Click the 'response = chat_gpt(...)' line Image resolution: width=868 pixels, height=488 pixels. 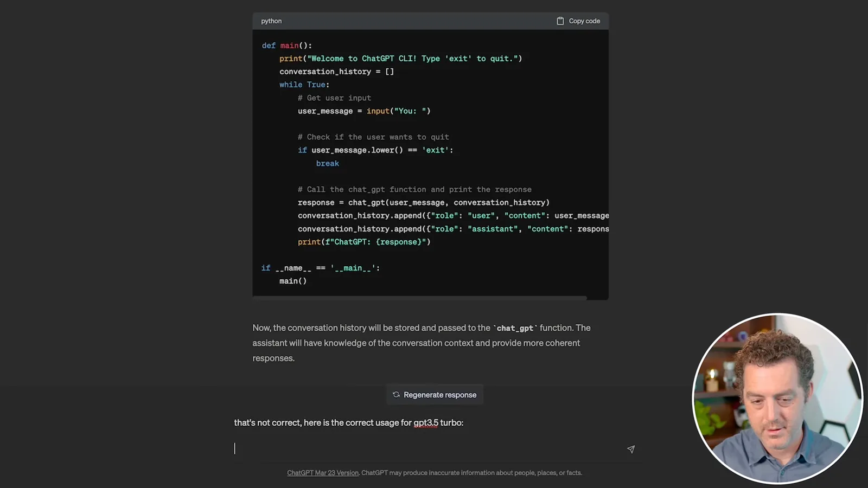[424, 203]
